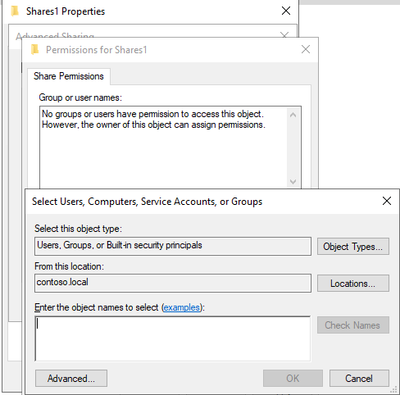This screenshot has height=395, width=400.
Task: Close the Shares1 Properties window
Action: click(x=286, y=11)
